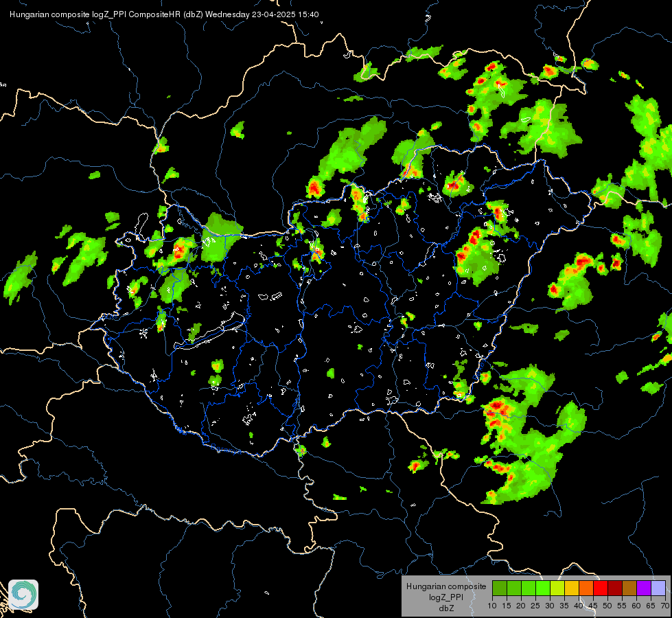
Task: Click the "15:40" time in the header
Action: (x=308, y=14)
